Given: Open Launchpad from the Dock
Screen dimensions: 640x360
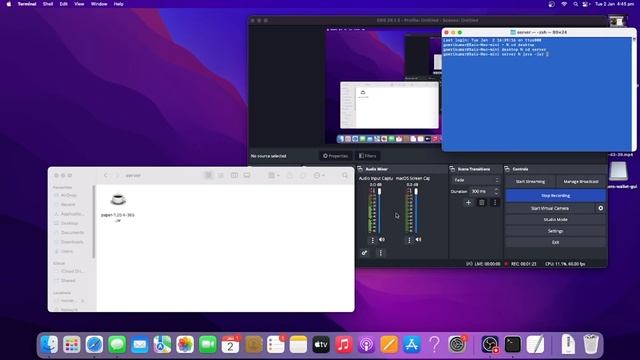Looking at the screenshot, I should [x=72, y=344].
